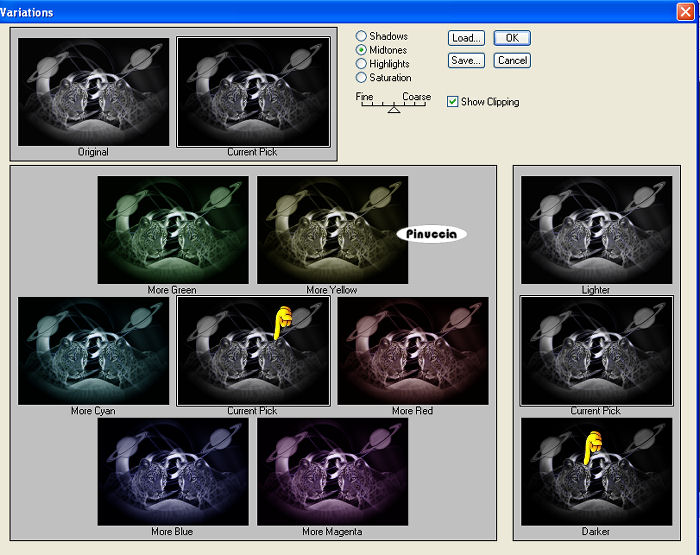The width and height of the screenshot is (700, 555).
Task: Apply the More Magenta variation
Action: 333,472
